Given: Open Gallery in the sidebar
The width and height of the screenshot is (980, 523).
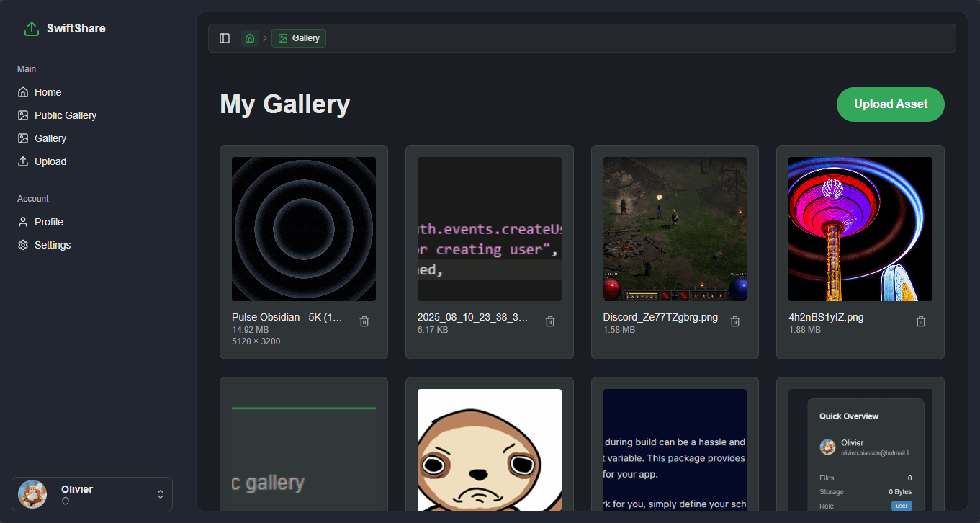Looking at the screenshot, I should coord(92,138).
